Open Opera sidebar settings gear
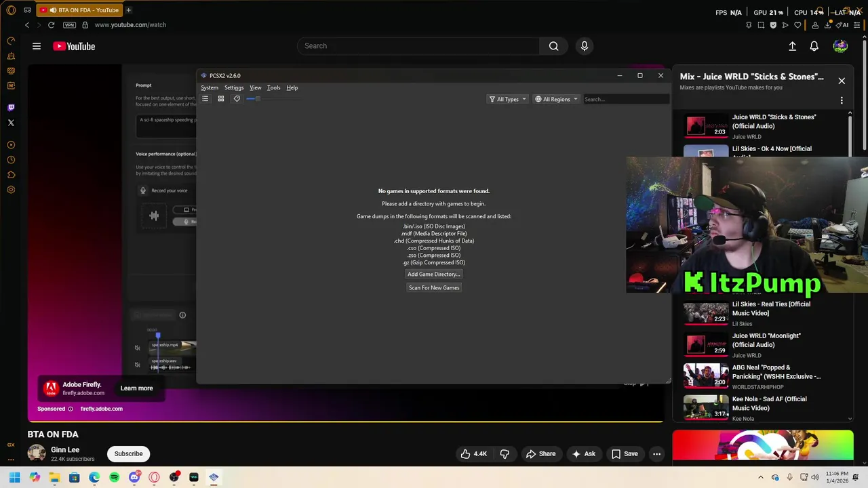The width and height of the screenshot is (868, 488). (11, 190)
